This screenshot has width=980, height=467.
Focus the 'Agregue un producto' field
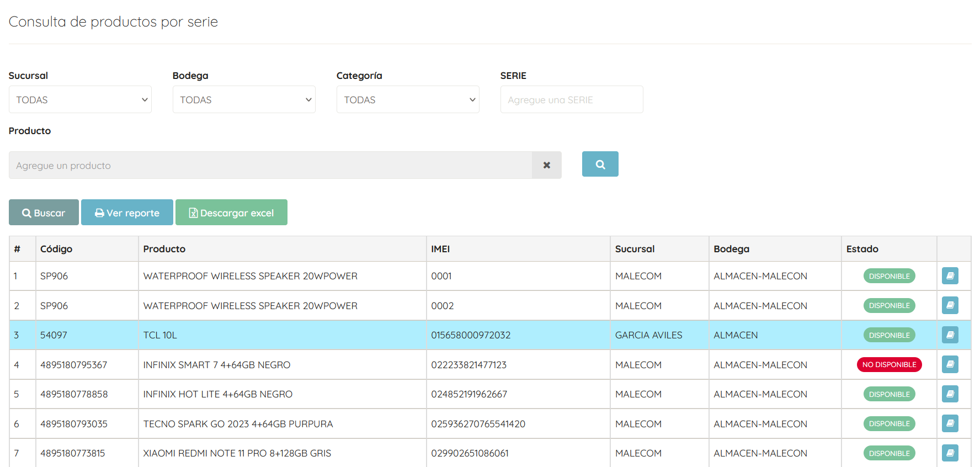(270, 165)
